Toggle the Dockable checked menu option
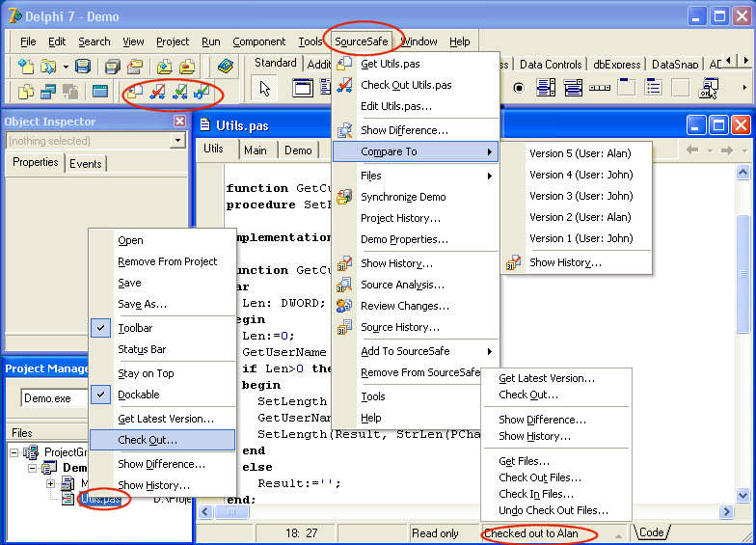This screenshot has width=756, height=545. coord(138,395)
